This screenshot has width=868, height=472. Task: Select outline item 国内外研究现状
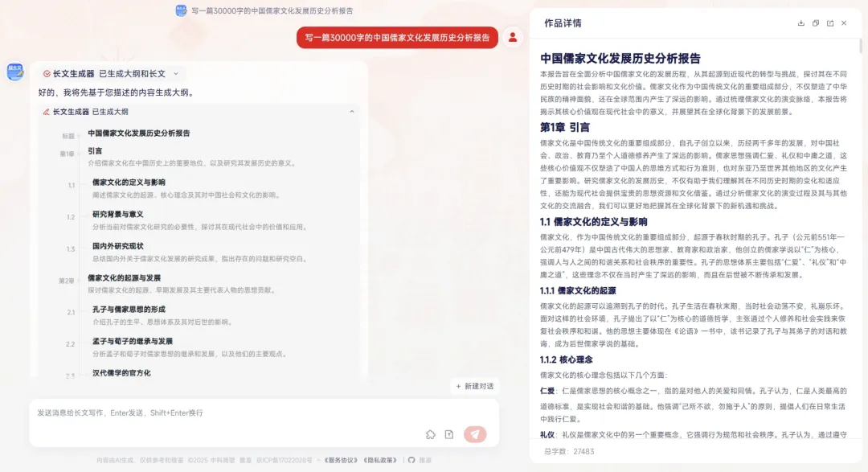click(x=118, y=246)
